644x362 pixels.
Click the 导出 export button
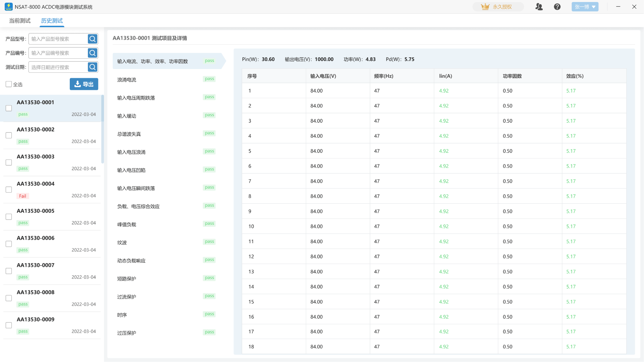click(x=84, y=84)
